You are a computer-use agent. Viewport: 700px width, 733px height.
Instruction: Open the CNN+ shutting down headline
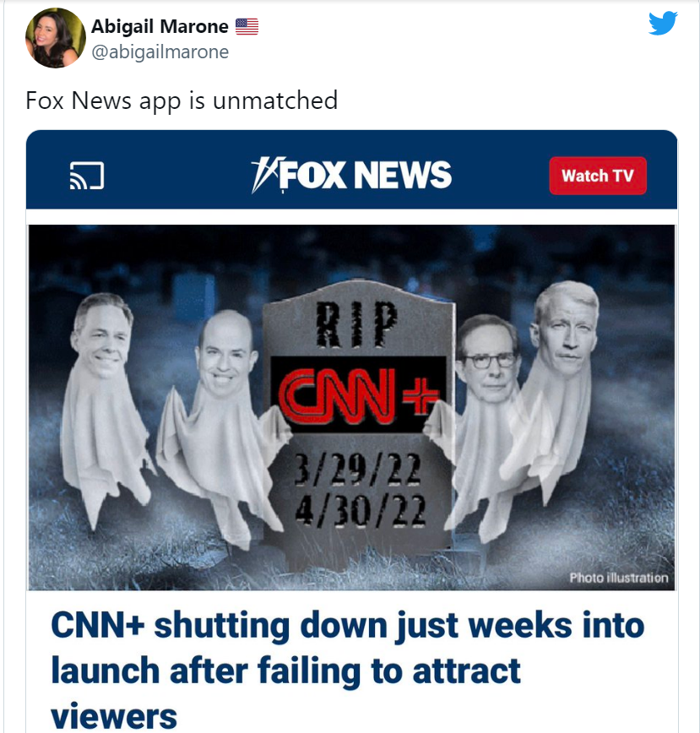[347, 671]
